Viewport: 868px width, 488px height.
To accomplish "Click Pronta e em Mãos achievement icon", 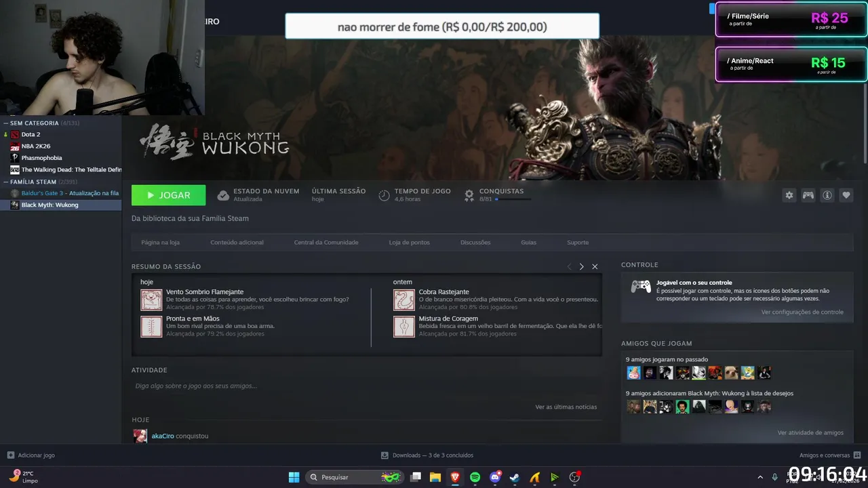I will coord(151,326).
